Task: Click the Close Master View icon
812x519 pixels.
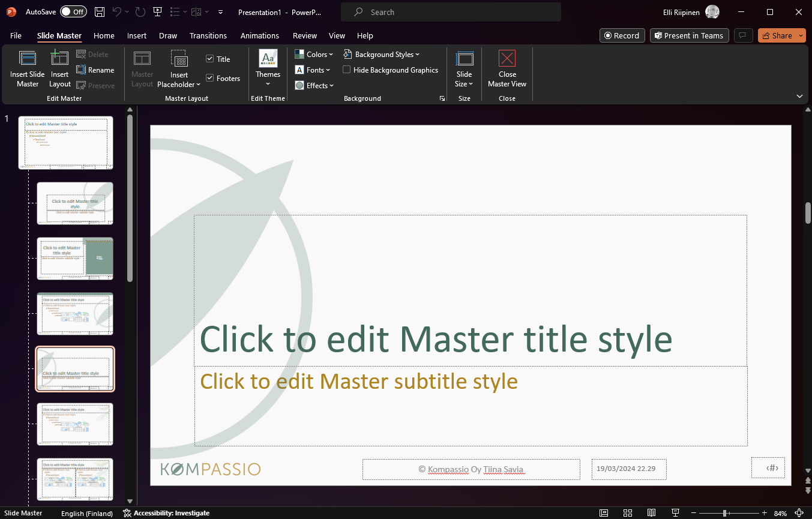Action: pos(507,58)
